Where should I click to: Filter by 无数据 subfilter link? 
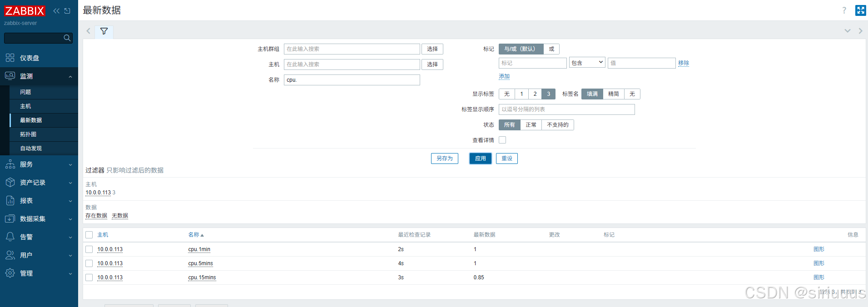tap(120, 216)
